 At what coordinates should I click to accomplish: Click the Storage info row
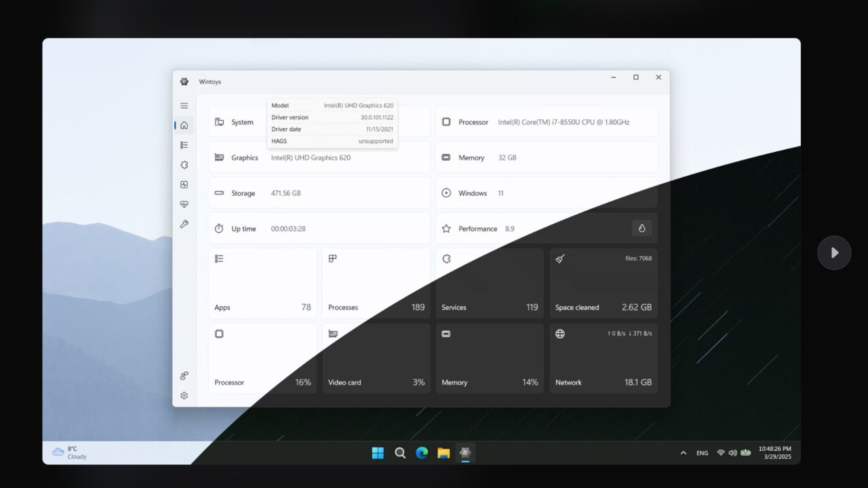(x=319, y=193)
